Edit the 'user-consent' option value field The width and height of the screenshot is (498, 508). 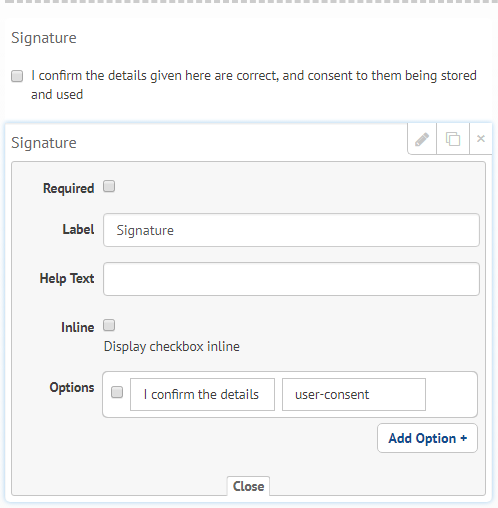354,395
